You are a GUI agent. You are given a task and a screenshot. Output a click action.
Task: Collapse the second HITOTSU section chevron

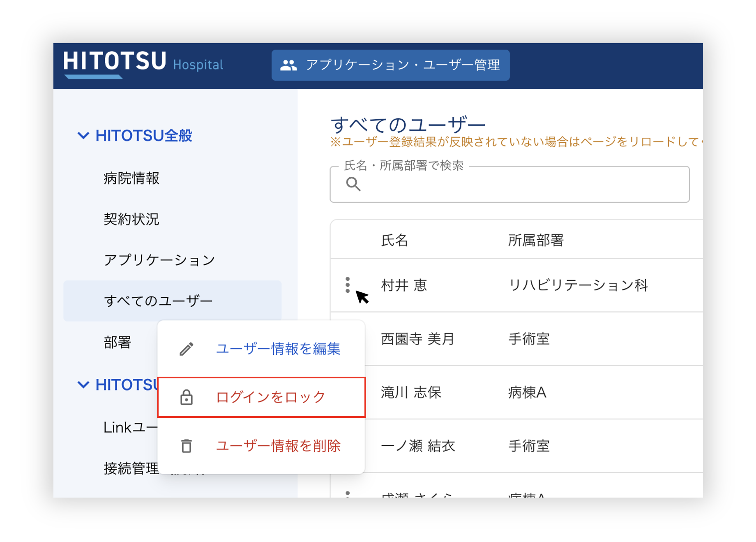(83, 385)
